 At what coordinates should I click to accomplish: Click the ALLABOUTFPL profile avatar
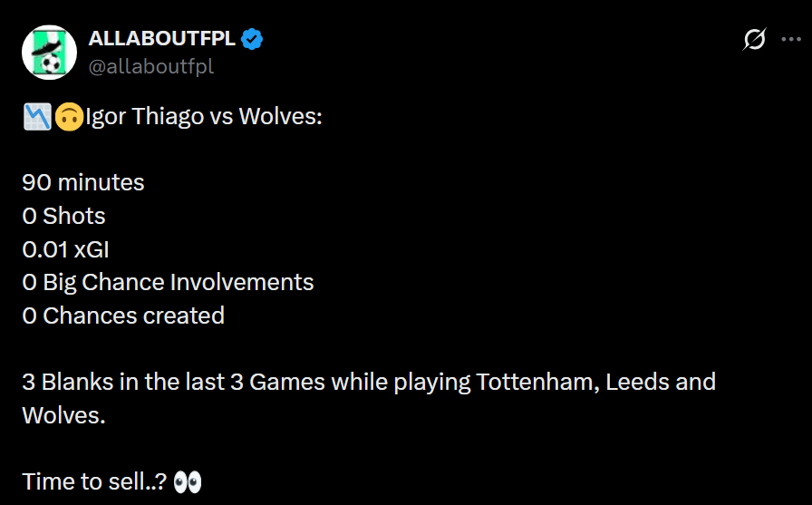49,52
